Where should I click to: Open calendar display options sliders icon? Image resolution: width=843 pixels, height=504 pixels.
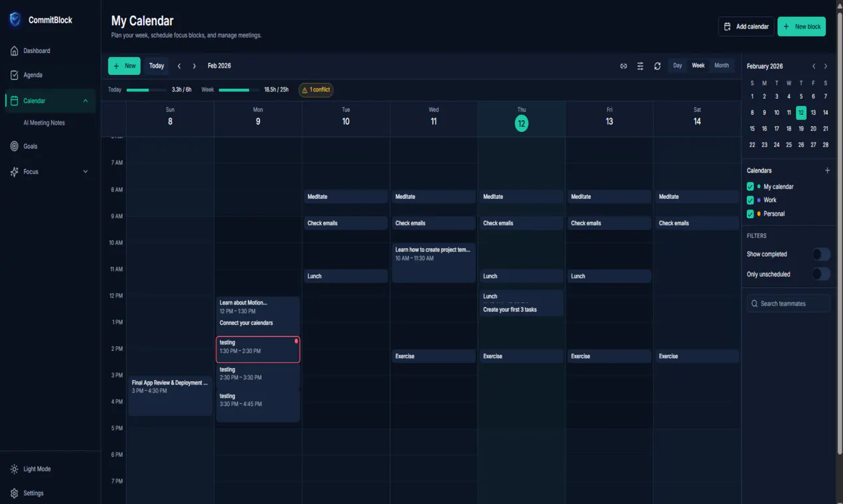click(641, 66)
